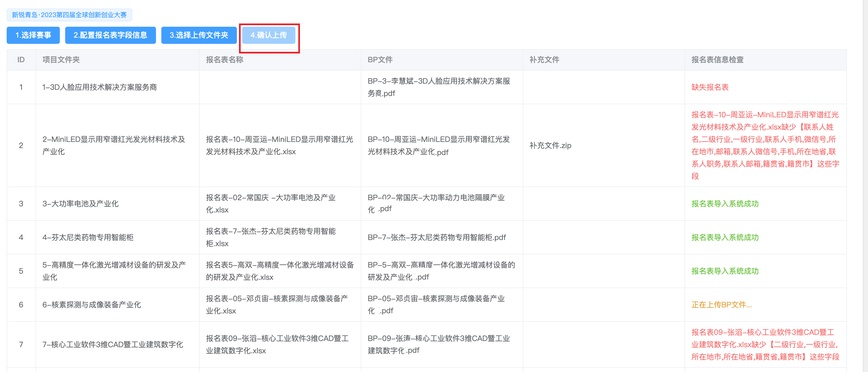The width and height of the screenshot is (868, 372).
Task: Select the 6-核素探测与成像装备产业化 folder cell
Action: 91,305
